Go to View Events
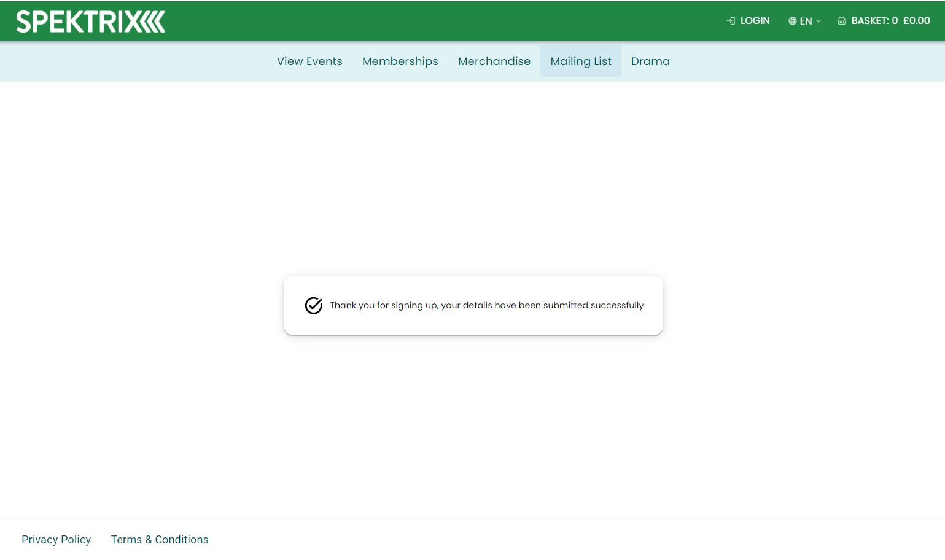The image size is (945, 560). [x=309, y=61]
